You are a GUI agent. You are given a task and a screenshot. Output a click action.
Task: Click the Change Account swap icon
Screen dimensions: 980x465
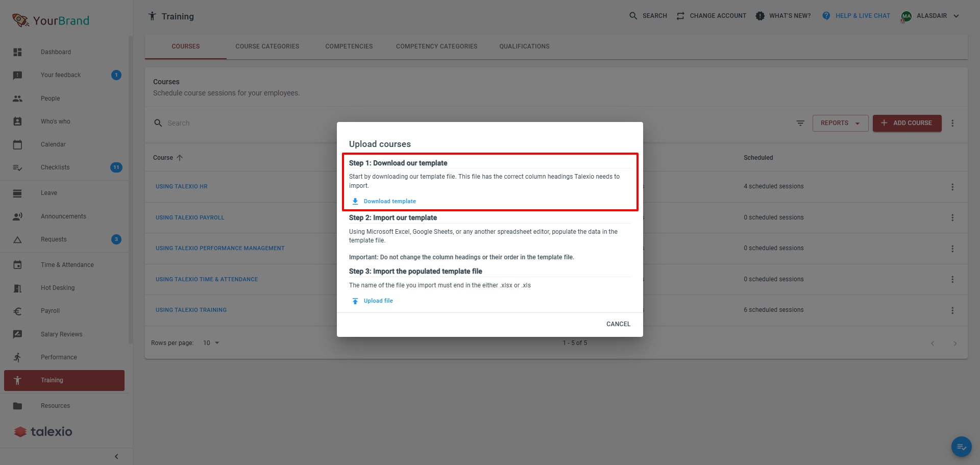(680, 16)
